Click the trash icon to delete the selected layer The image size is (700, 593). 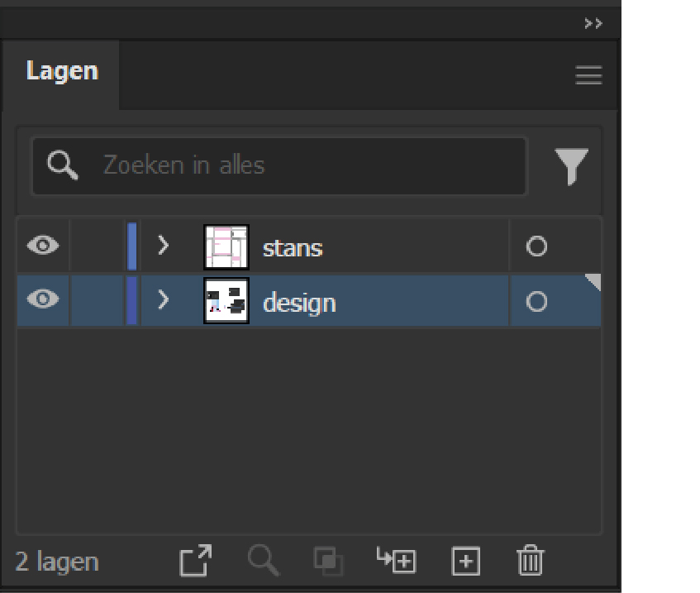click(530, 561)
